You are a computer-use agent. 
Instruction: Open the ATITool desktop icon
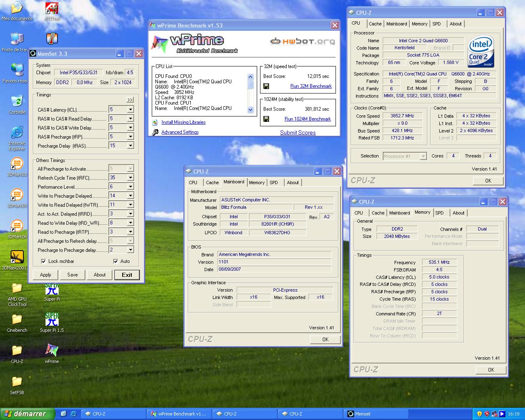(x=52, y=8)
